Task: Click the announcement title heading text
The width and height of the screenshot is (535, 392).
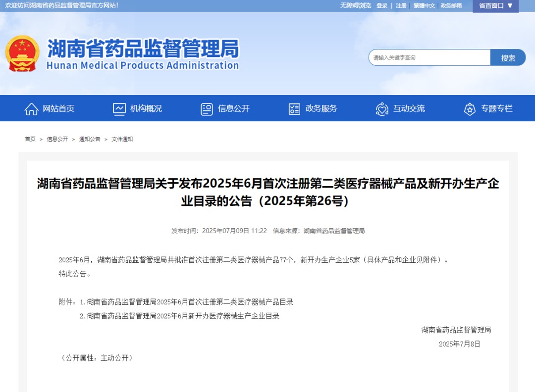Action: pos(268,192)
